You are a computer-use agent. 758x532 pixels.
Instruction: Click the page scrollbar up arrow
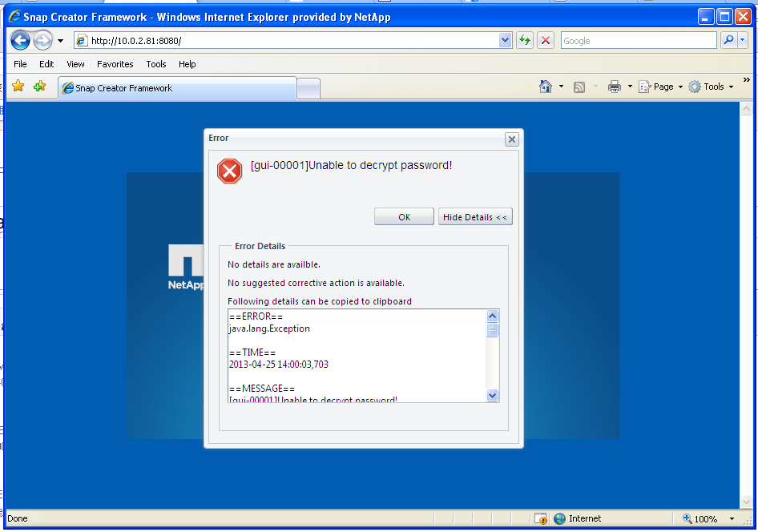pyautogui.click(x=746, y=109)
